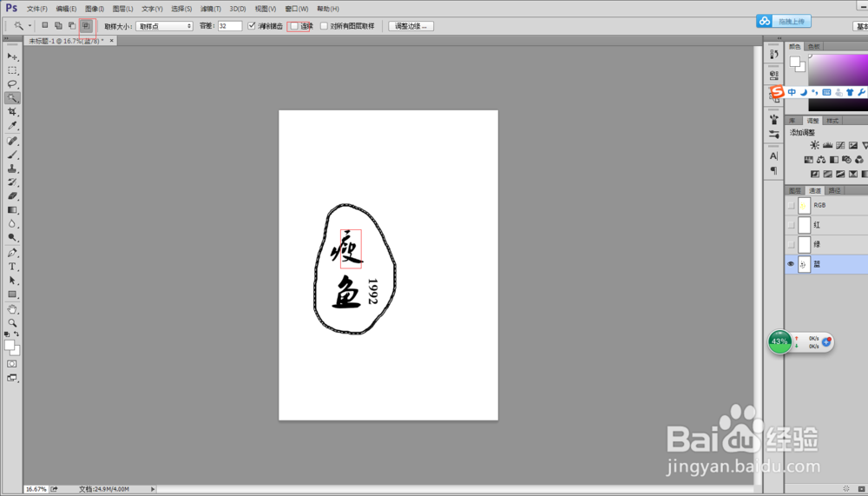Click the color picker gradient field
The height and width of the screenshot is (496, 868).
pos(838,82)
